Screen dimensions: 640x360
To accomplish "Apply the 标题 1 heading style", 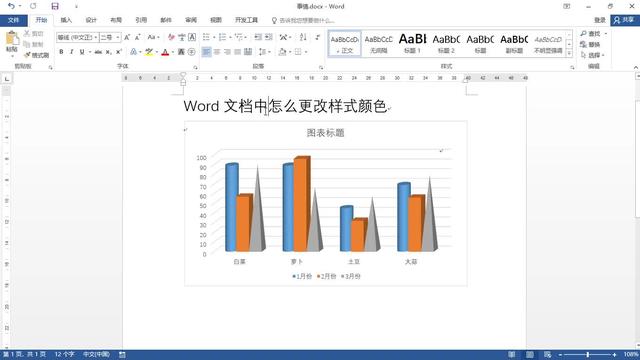I will tap(412, 43).
